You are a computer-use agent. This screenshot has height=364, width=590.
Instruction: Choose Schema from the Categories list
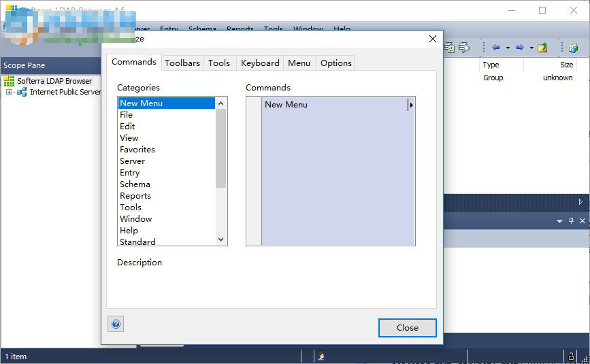135,184
